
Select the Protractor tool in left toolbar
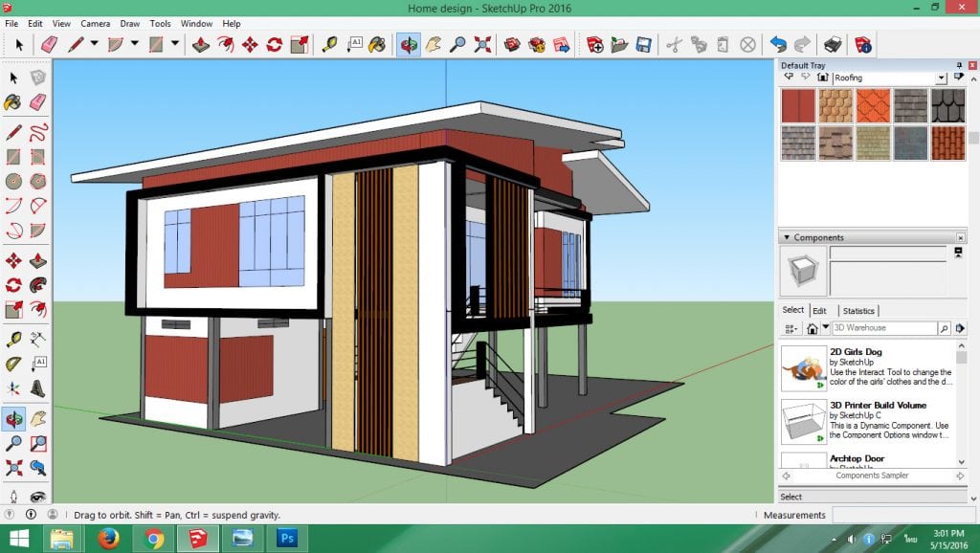pyautogui.click(x=13, y=364)
